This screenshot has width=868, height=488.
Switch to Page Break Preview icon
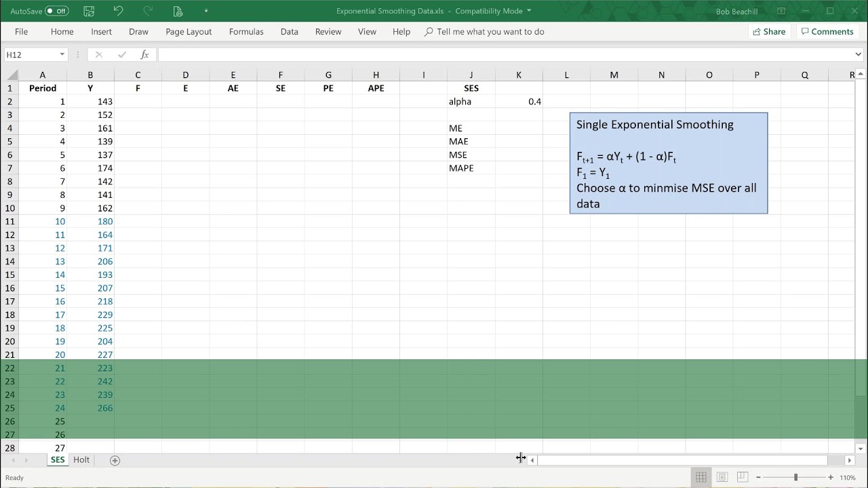tap(743, 477)
